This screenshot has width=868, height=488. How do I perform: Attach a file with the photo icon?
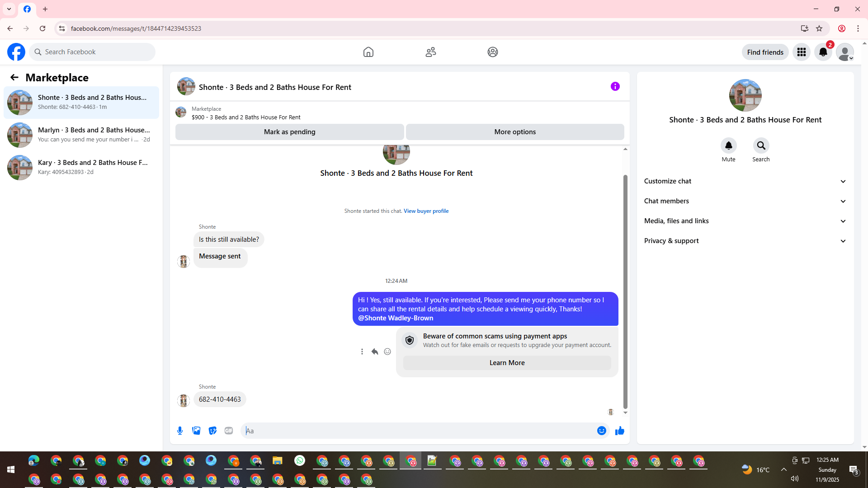(196, 431)
